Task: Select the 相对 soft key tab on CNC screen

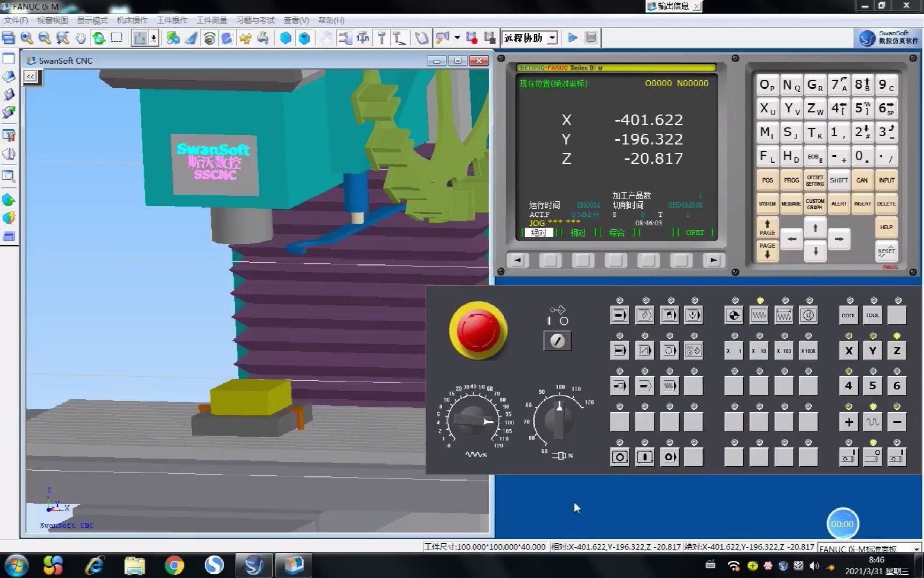Action: (577, 232)
